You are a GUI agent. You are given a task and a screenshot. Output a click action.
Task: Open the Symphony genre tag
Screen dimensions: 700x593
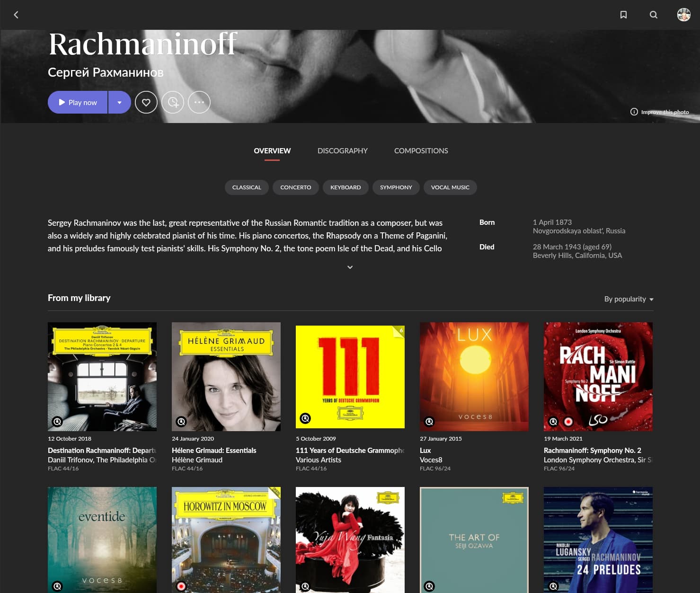396,187
